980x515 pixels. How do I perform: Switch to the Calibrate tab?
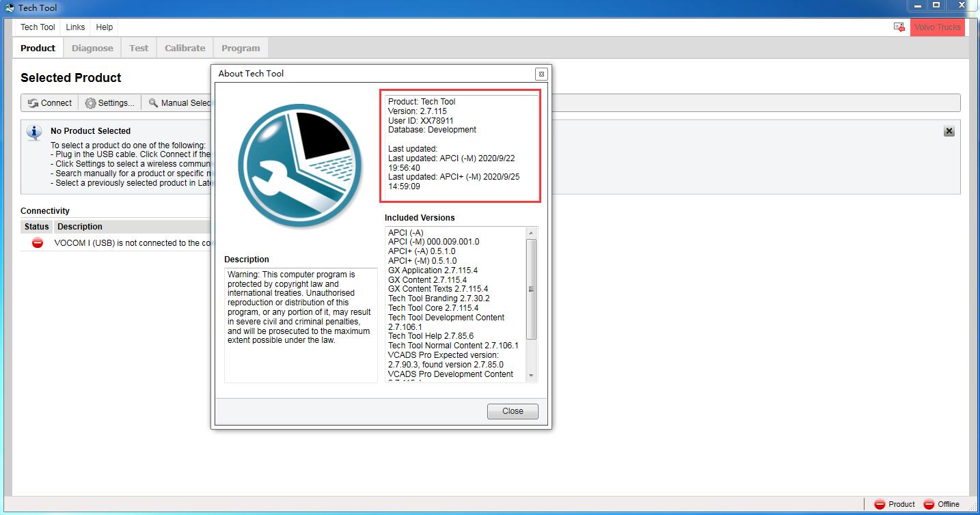pos(185,48)
